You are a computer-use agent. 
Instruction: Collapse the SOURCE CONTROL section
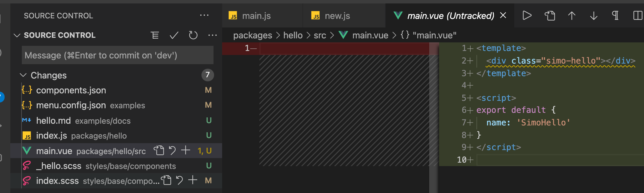pos(17,35)
